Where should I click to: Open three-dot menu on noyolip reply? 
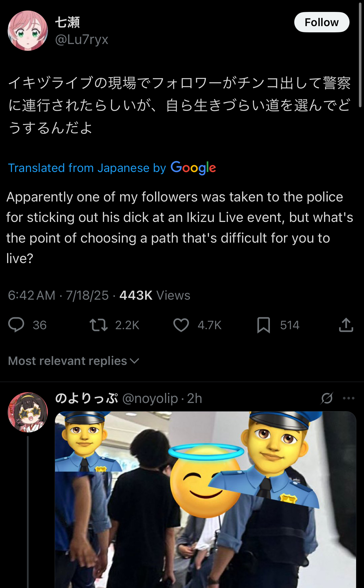tap(348, 398)
